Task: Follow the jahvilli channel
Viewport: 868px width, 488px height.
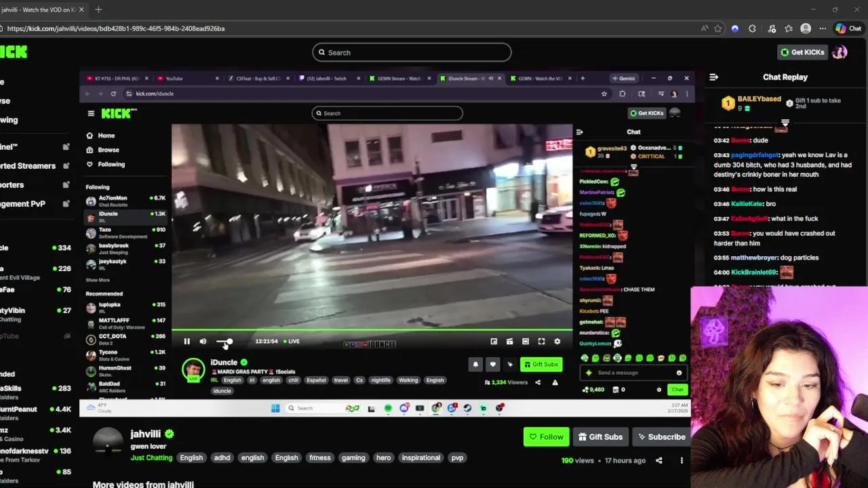Action: click(x=546, y=437)
